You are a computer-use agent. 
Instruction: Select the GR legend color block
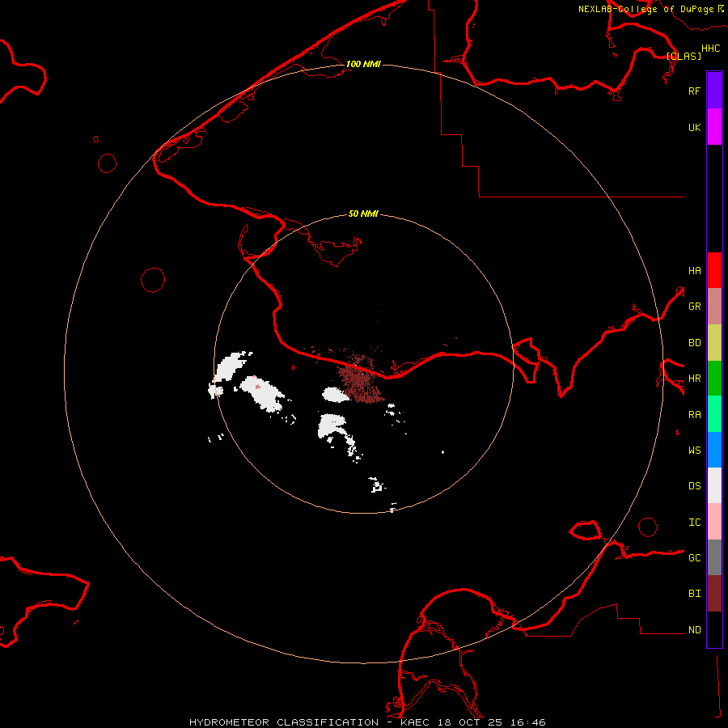714,307
